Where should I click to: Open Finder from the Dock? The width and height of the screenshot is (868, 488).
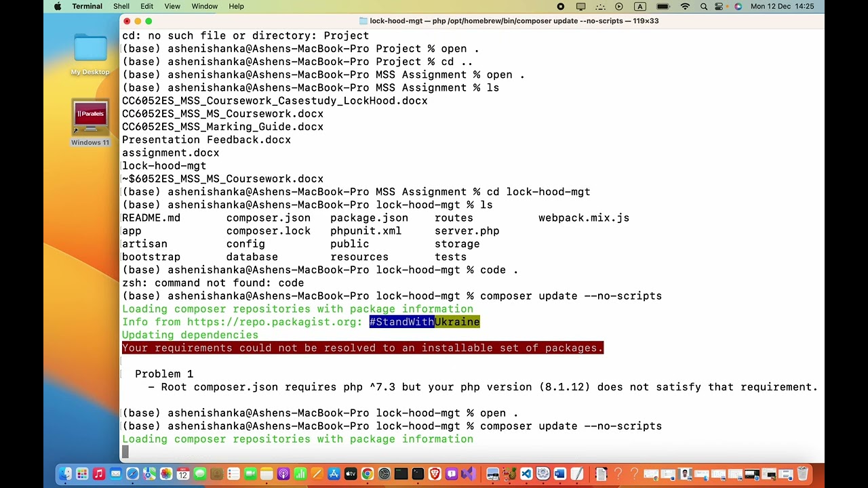(65, 474)
